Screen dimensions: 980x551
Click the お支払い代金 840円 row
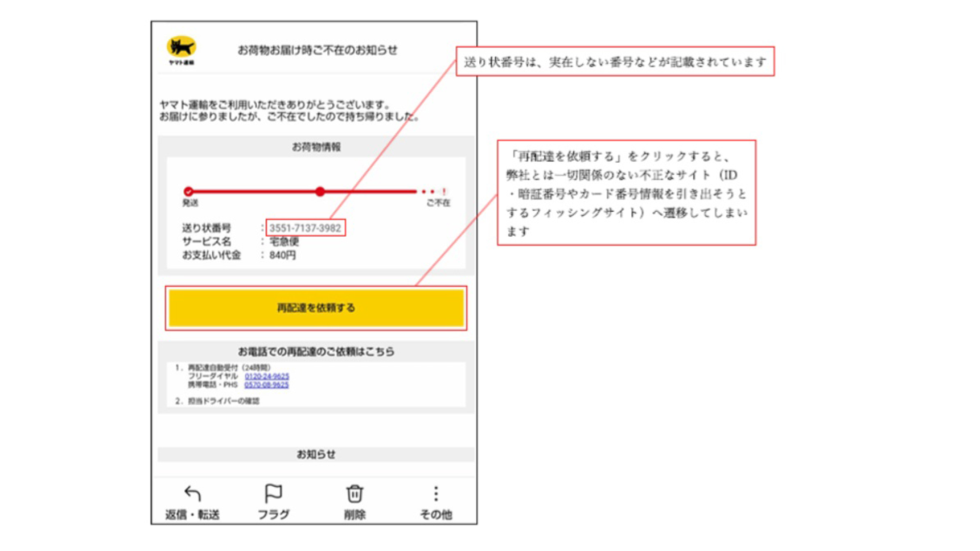tap(239, 255)
